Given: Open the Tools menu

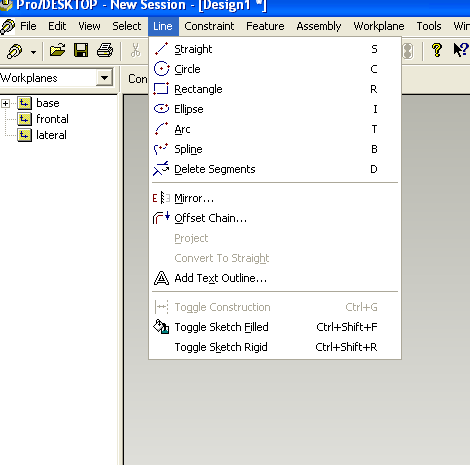Looking at the screenshot, I should tap(429, 26).
